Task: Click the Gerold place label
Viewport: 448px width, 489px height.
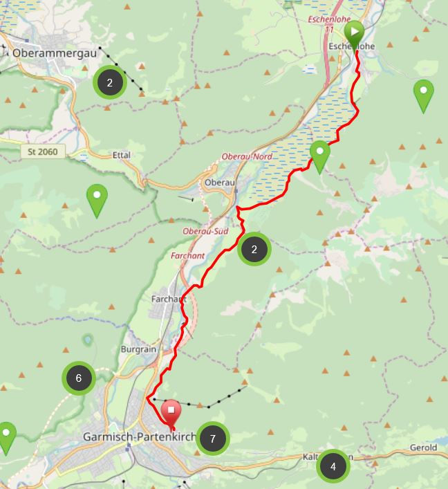Action: click(423, 448)
